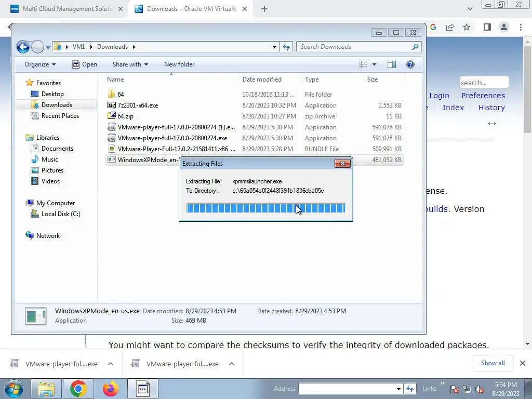Click New folder

click(x=179, y=64)
